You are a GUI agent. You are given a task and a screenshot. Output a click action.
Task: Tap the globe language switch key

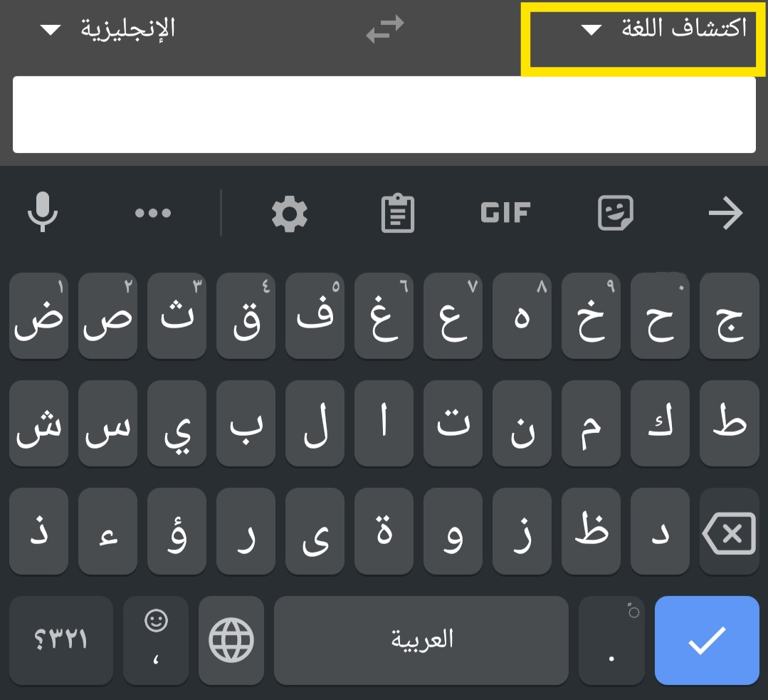pos(231,639)
